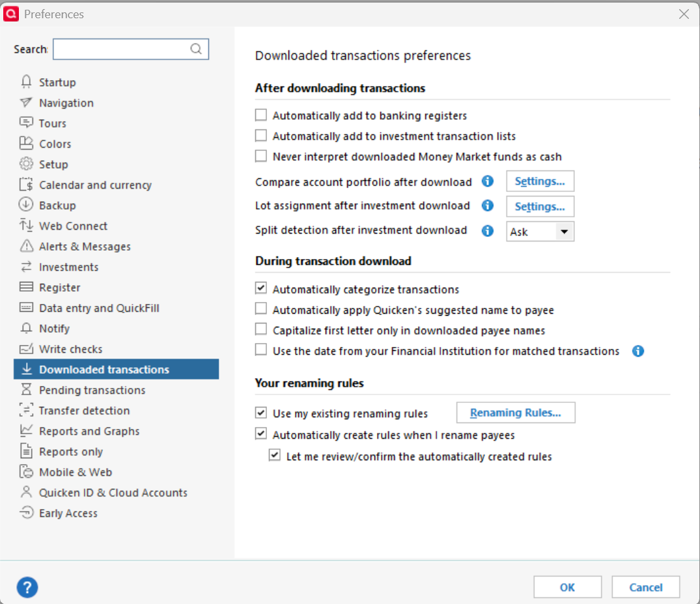Click info icon for Financial Institution date
The image size is (700, 604).
(x=638, y=351)
